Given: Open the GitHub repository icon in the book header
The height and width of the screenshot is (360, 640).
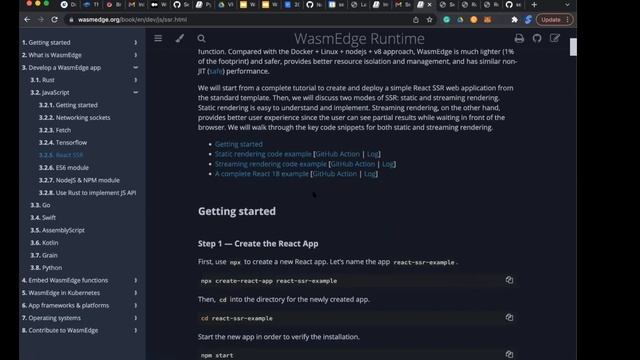Looking at the screenshot, I should click(537, 38).
